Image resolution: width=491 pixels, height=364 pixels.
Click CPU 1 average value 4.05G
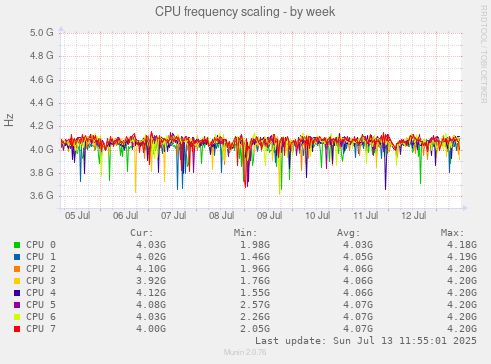[x=358, y=257]
